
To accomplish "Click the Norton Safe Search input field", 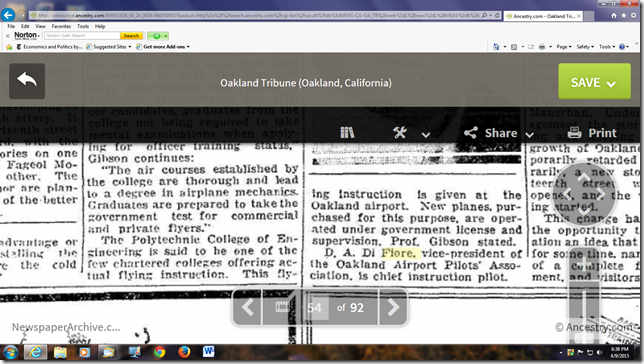I will click(x=82, y=36).
